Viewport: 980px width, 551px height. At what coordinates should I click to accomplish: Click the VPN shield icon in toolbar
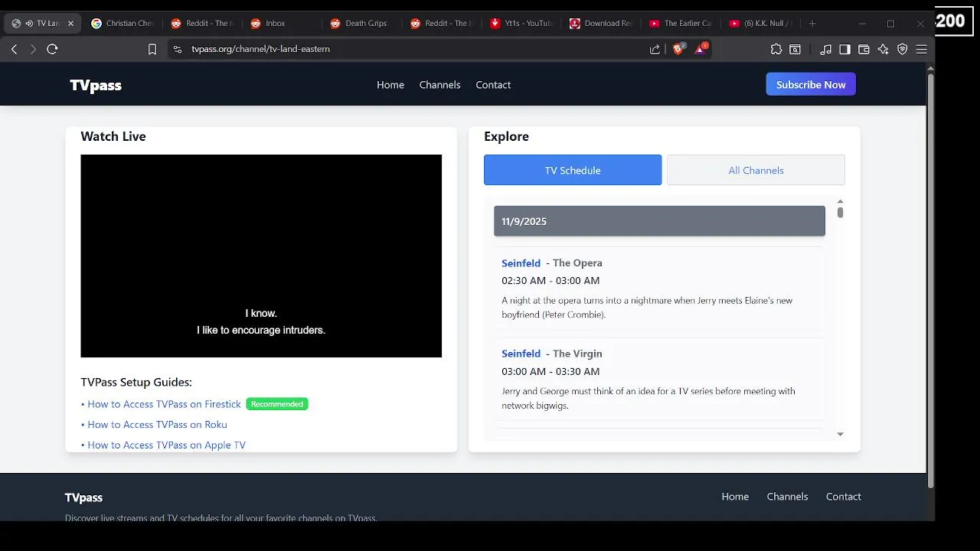pyautogui.click(x=902, y=49)
